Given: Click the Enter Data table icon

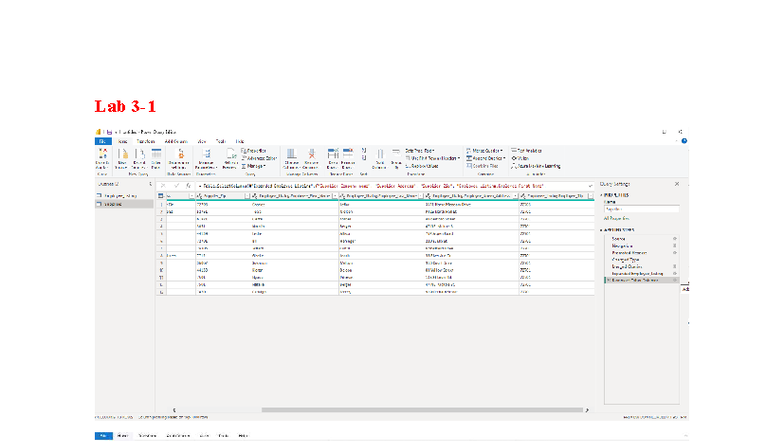Looking at the screenshot, I should click(156, 154).
